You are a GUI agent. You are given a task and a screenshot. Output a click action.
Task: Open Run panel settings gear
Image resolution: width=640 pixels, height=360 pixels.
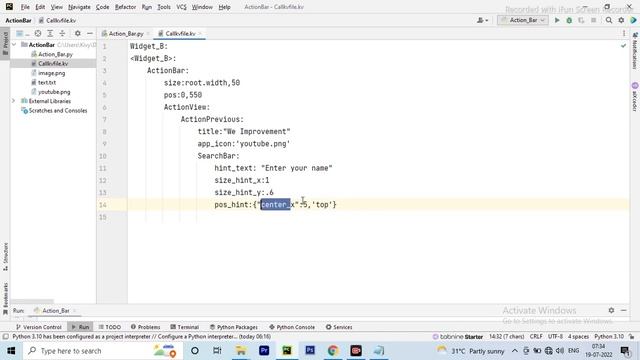click(x=611, y=311)
